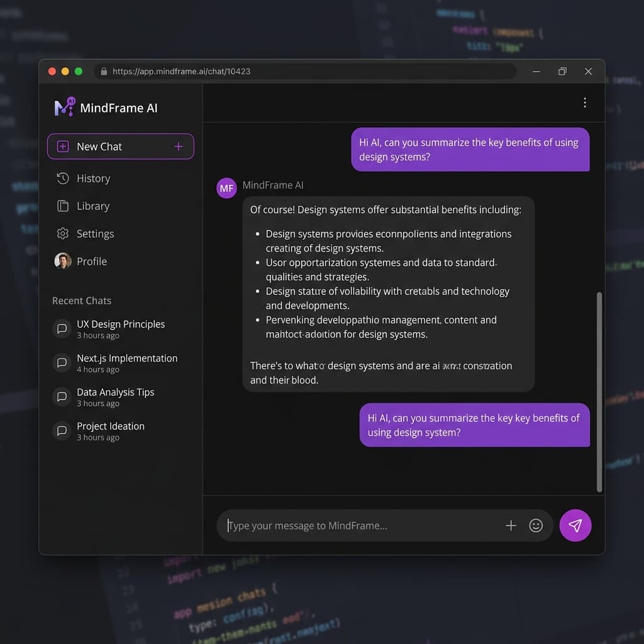Click chat bubble icon beside Project Ideation
The image size is (644, 644).
click(x=62, y=431)
